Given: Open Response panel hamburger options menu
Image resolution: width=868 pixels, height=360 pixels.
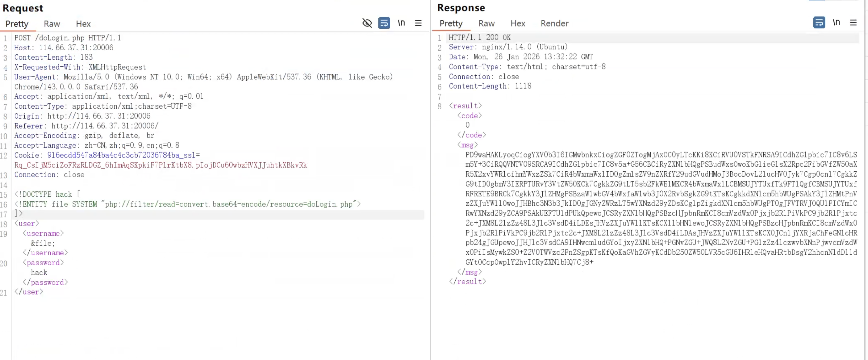Looking at the screenshot, I should tap(853, 23).
